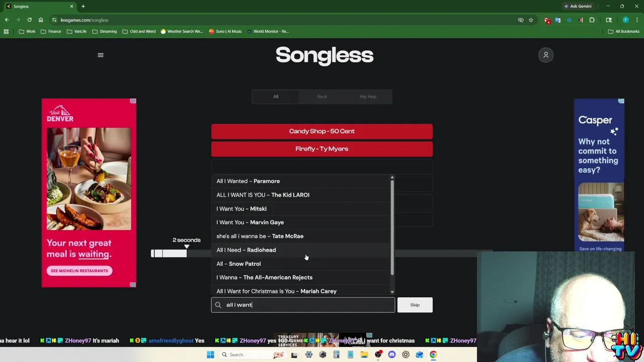
Task: Click See Michelin Restaurants in Denver ad
Action: click(79, 270)
